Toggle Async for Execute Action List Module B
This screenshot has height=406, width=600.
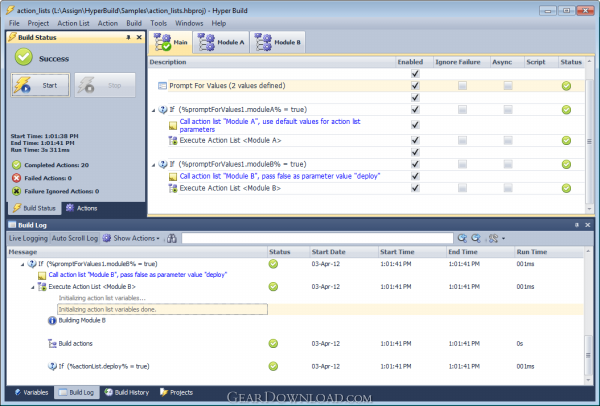point(508,188)
